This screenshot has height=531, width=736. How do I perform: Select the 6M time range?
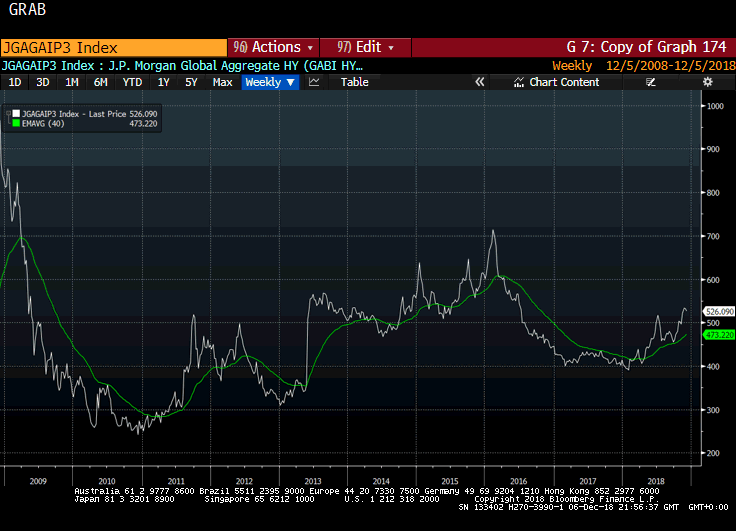101,82
